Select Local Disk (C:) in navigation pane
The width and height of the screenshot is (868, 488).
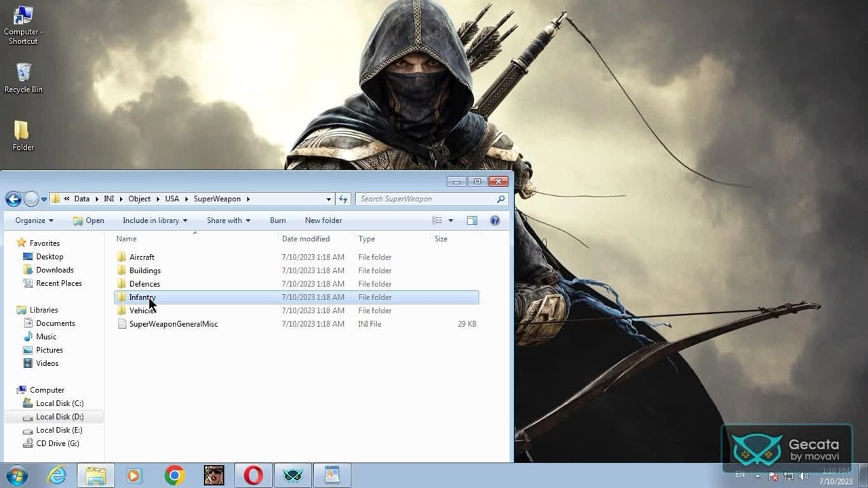point(59,403)
